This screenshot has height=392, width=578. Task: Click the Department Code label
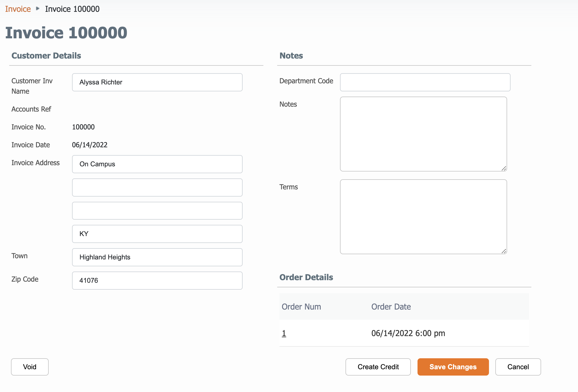point(306,81)
